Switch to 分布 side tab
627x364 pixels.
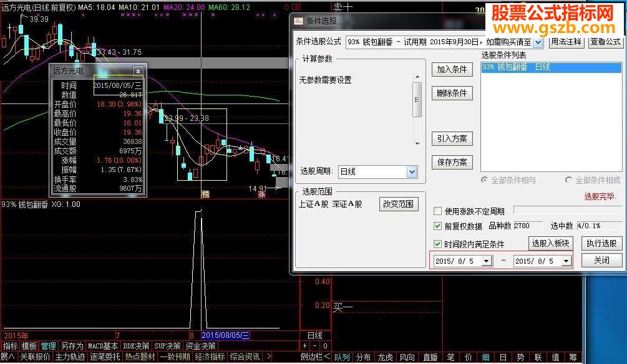point(364,357)
